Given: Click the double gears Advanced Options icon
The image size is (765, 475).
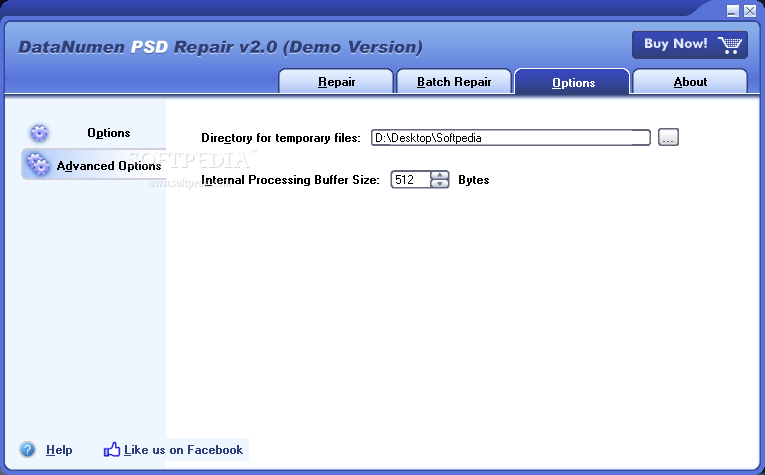Looking at the screenshot, I should coord(38,164).
